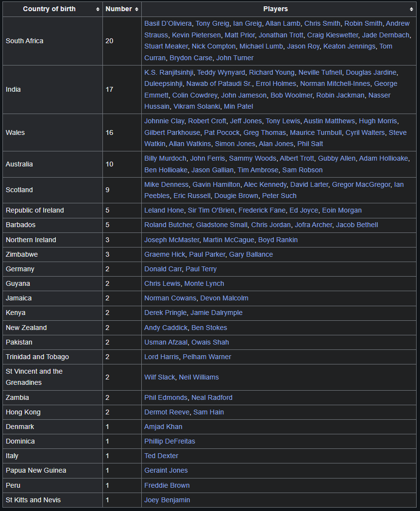This screenshot has width=420, height=511.
Task: Open K.S. Ranjitsinhji link
Action: pos(169,72)
